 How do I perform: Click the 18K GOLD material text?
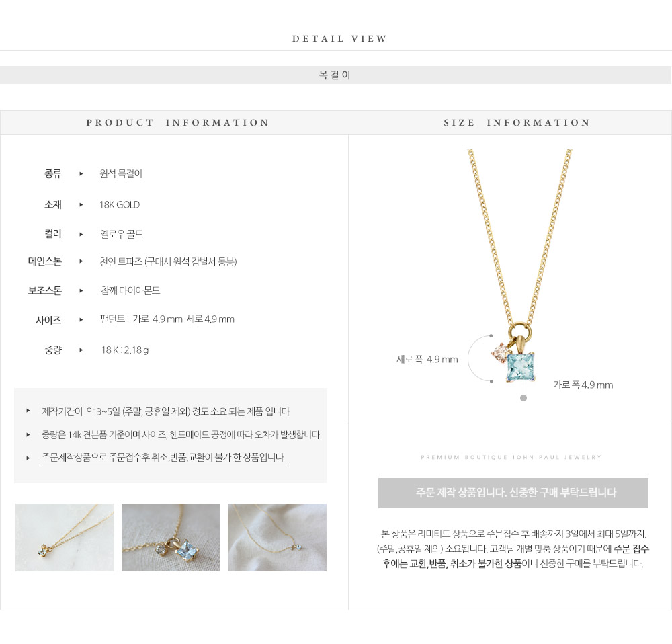(x=120, y=205)
